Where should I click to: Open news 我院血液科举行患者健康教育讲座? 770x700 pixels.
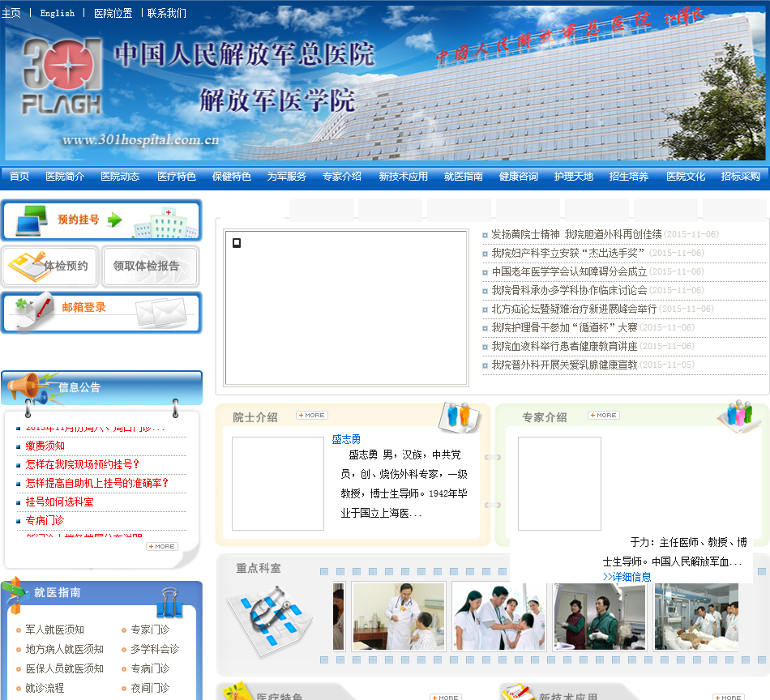(564, 347)
